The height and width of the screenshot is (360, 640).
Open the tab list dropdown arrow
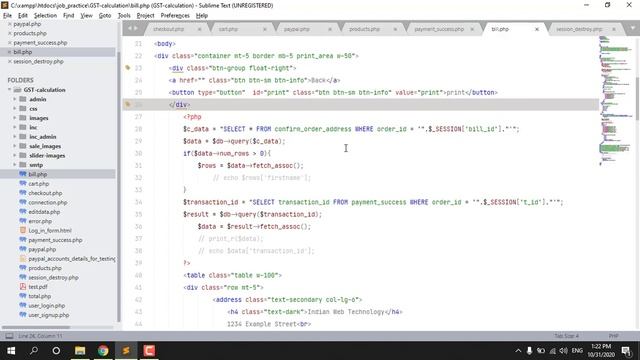tap(633, 28)
